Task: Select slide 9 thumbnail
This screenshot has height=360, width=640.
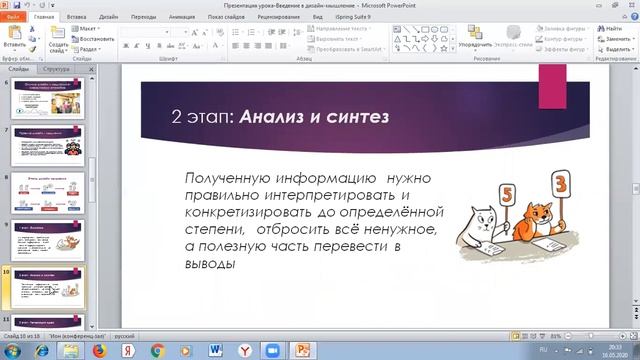Action: (x=48, y=240)
